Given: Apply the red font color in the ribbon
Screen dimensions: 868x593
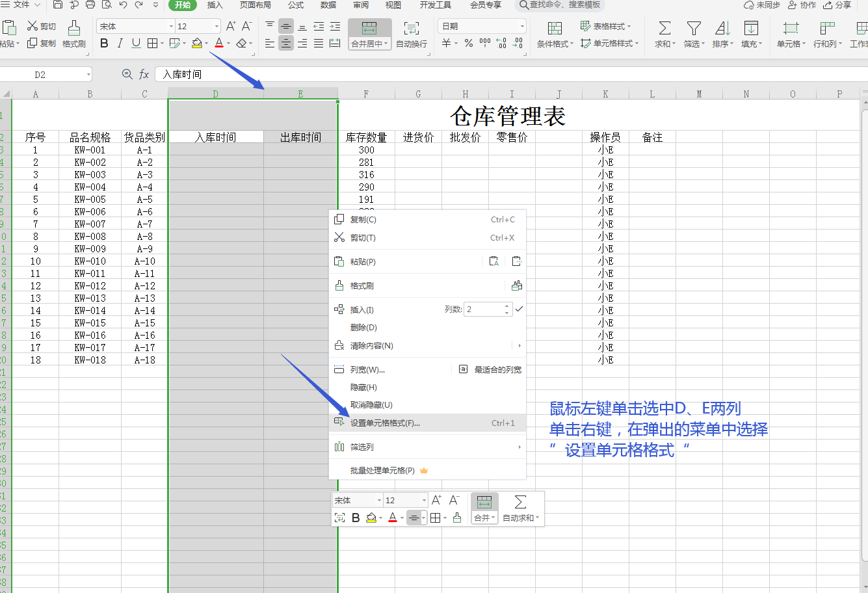Looking at the screenshot, I should tap(219, 44).
